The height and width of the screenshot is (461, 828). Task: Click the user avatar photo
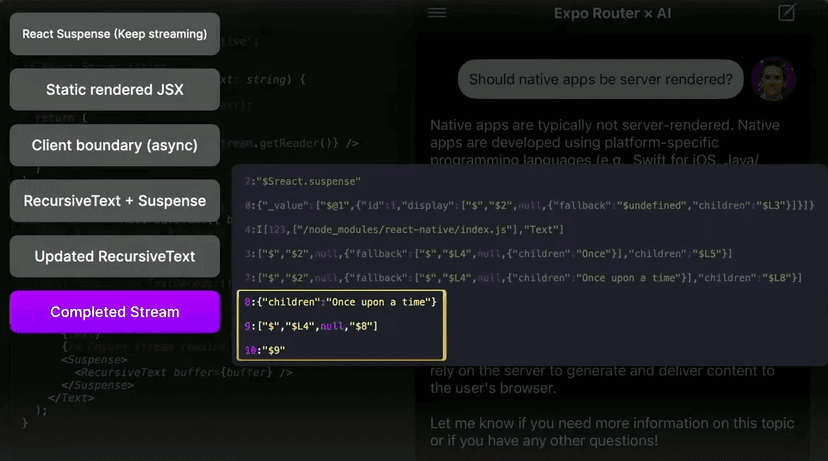click(772, 78)
